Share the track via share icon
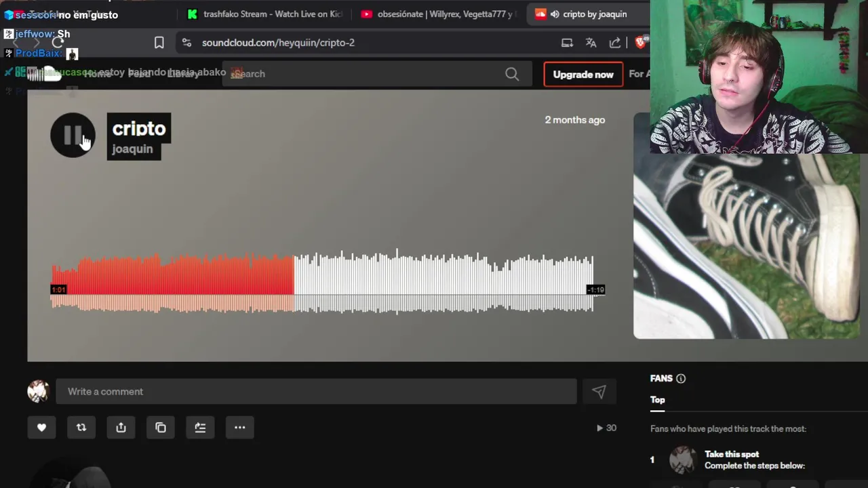Viewport: 868px width, 488px height. [x=121, y=428]
